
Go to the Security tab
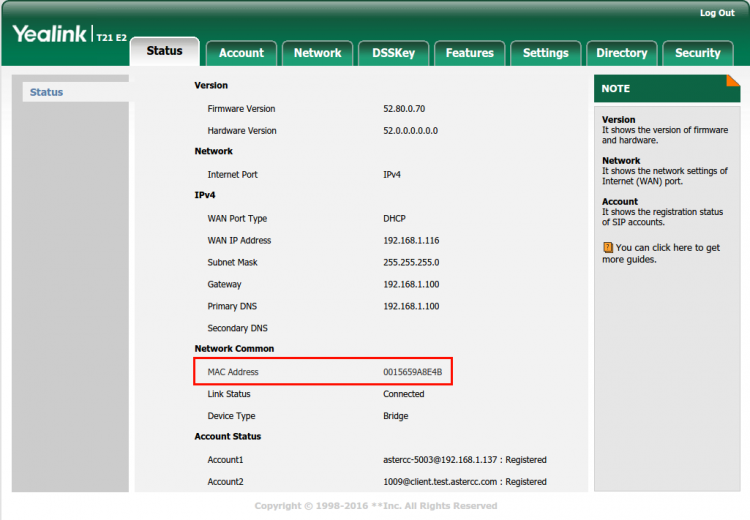click(x=697, y=53)
